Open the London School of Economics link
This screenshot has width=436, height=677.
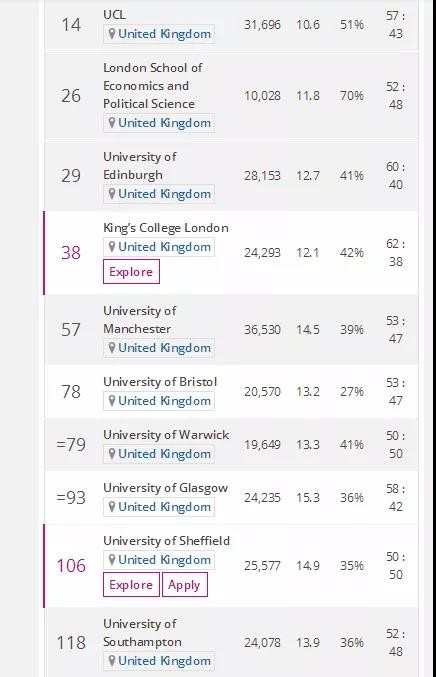(153, 85)
